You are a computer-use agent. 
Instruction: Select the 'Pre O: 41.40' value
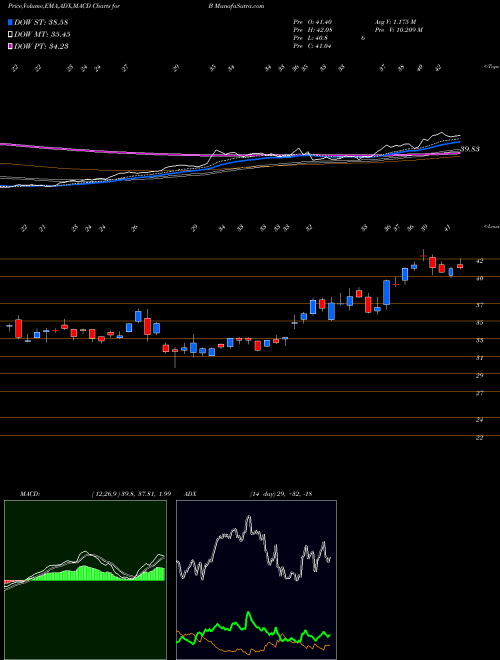[312, 22]
